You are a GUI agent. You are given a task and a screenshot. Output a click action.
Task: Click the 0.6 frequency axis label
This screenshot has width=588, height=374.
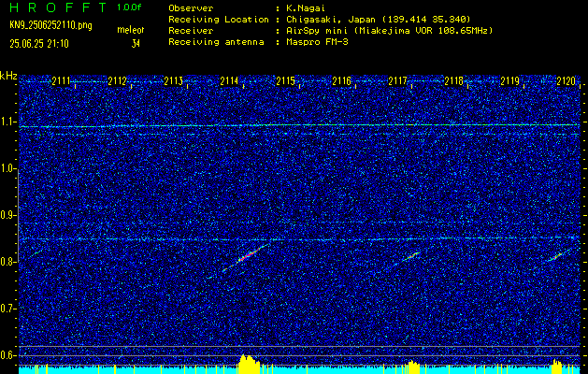pos(7,355)
